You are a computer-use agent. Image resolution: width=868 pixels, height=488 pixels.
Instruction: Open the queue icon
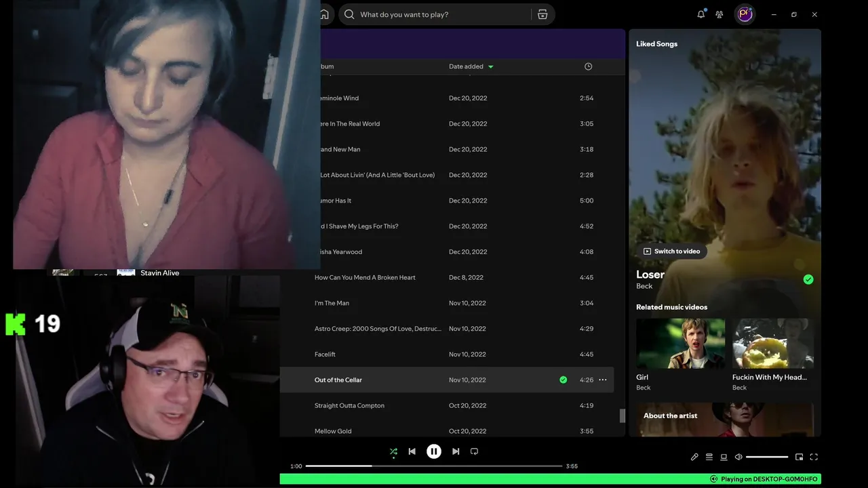709,457
